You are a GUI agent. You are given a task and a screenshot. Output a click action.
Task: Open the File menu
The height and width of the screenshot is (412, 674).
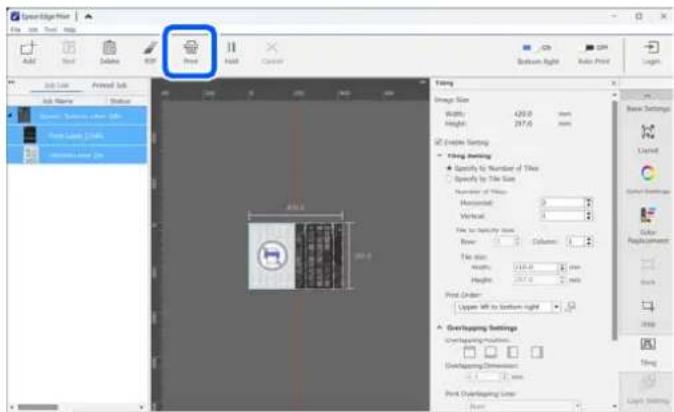pyautogui.click(x=15, y=29)
